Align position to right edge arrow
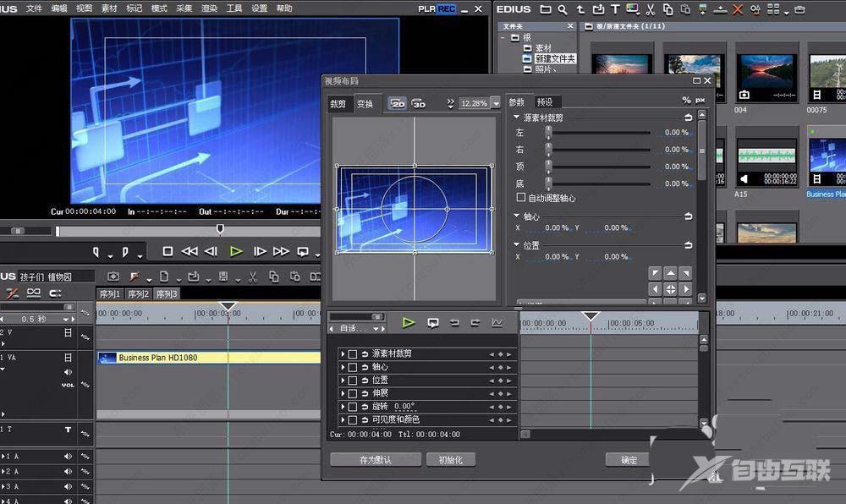846x504 pixels. tap(686, 289)
